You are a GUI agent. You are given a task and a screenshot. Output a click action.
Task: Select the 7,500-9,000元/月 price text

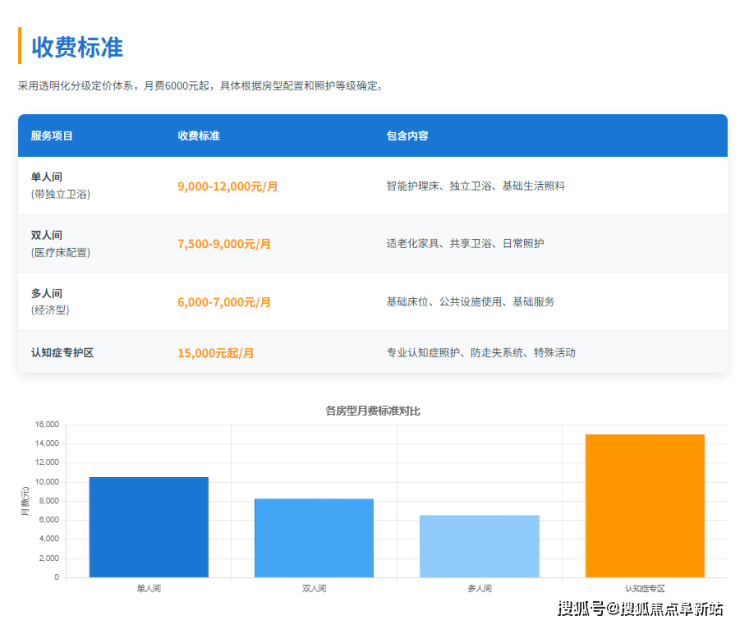click(223, 244)
